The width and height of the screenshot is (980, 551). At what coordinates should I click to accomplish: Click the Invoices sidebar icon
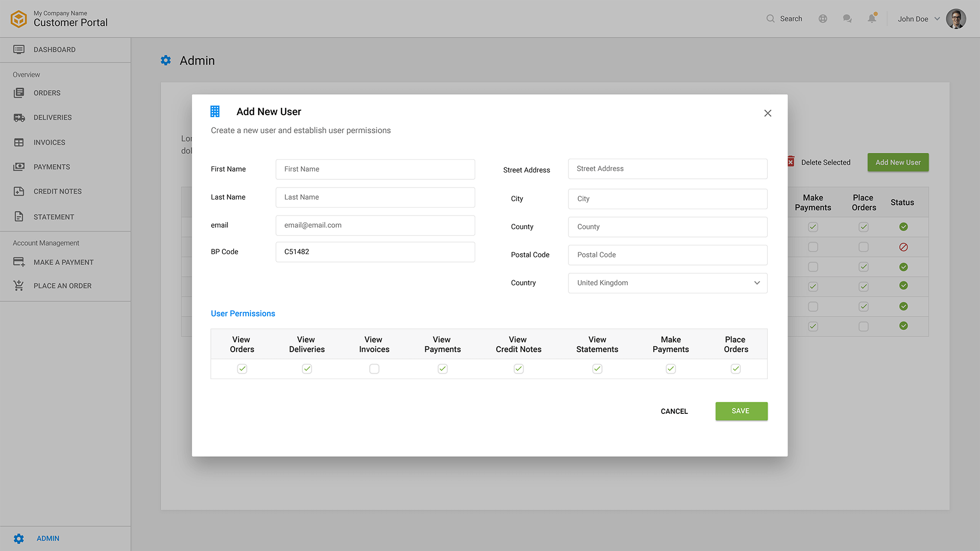click(x=19, y=142)
